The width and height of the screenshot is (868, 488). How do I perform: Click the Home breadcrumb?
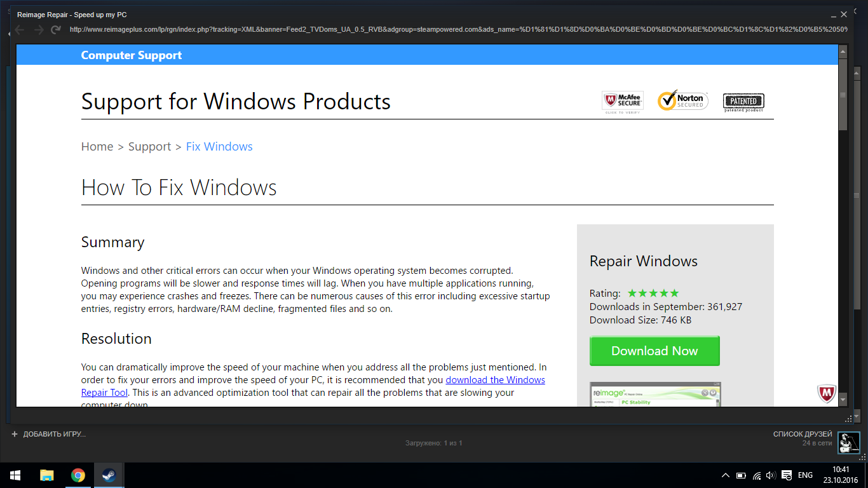point(97,147)
